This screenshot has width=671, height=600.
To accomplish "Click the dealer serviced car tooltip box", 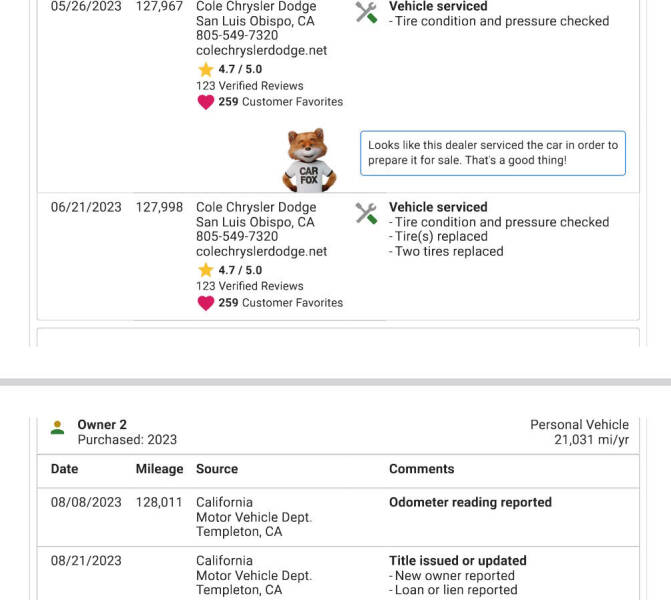I will (x=492, y=153).
